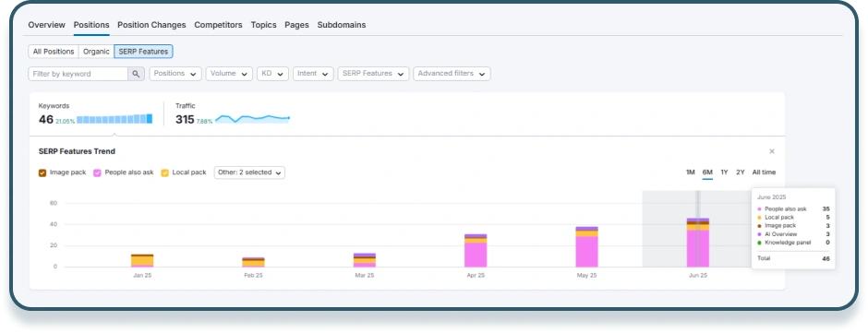The height and width of the screenshot is (333, 868).
Task: Click the Keywords count 46
Action: (x=46, y=120)
